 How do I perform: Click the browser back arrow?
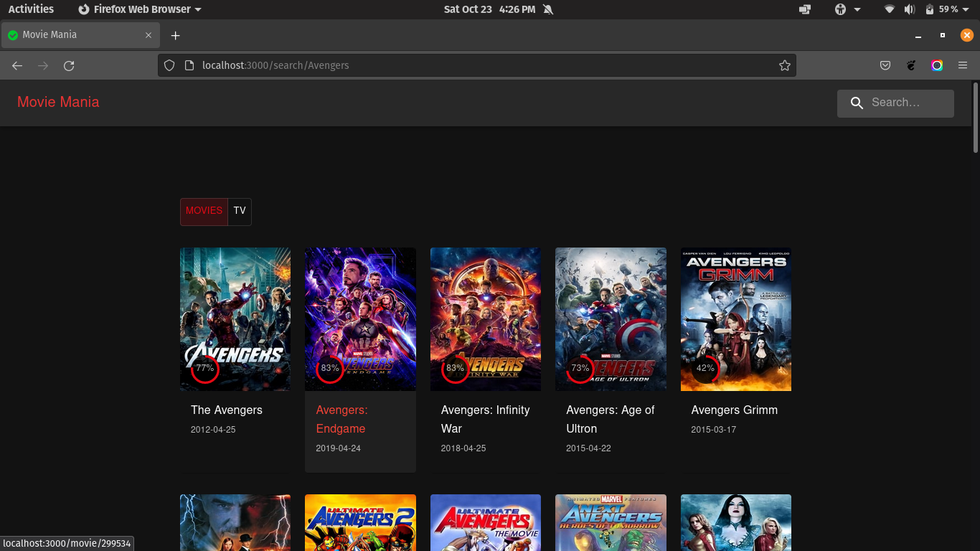click(x=17, y=65)
